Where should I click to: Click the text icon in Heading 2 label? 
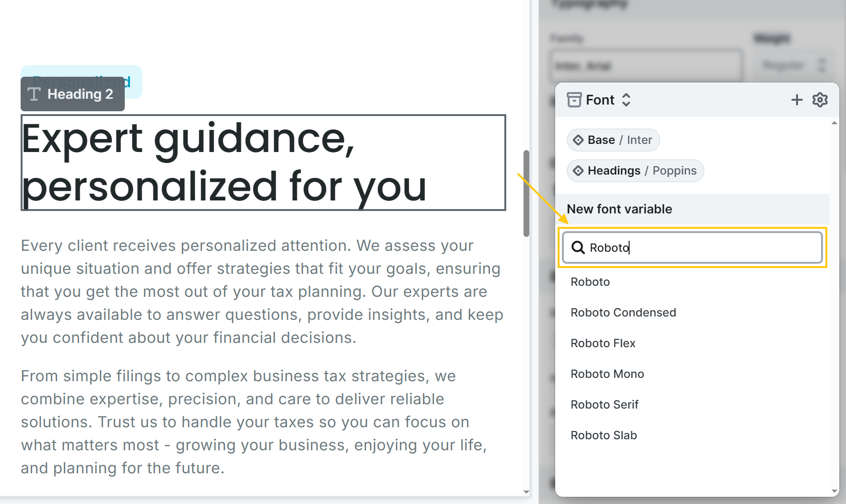click(x=34, y=94)
